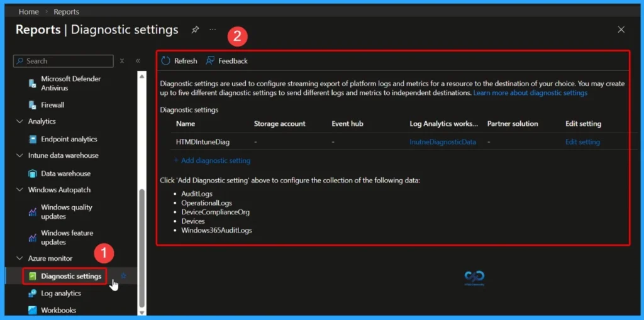Image resolution: width=644 pixels, height=320 pixels.
Task: Open Log analytics menu item
Action: click(61, 294)
